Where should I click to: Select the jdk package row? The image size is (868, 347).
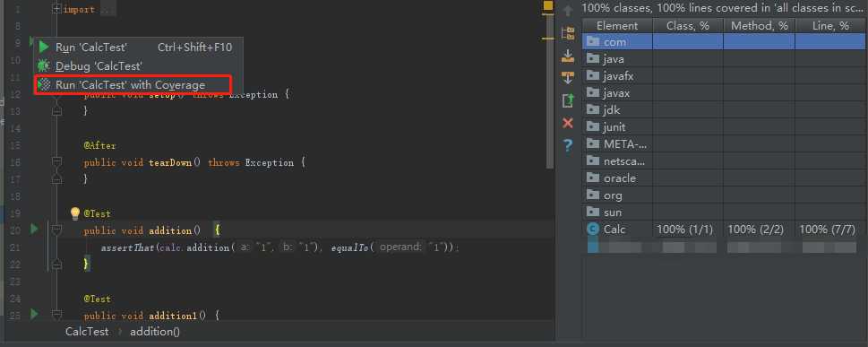pos(725,109)
